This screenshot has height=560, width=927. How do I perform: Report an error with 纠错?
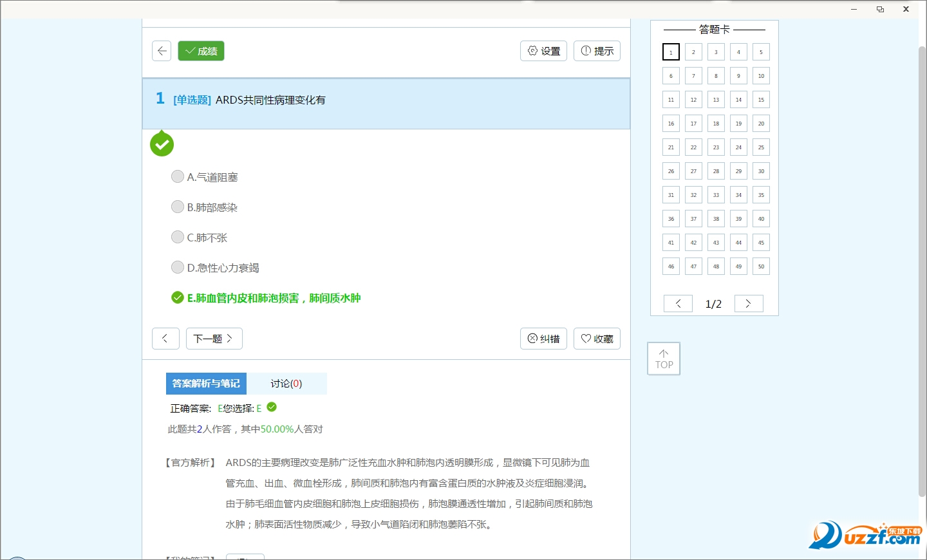point(543,339)
